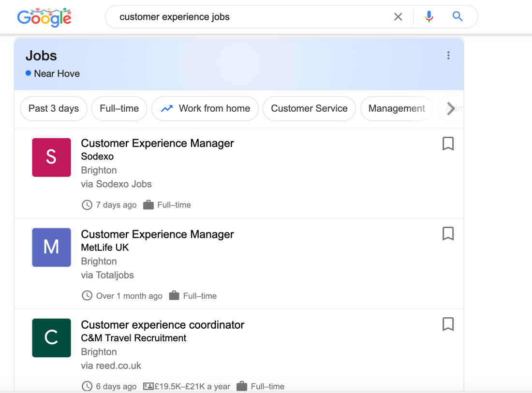Click the briefcase icon in the MetLife listing
The height and width of the screenshot is (393, 532).
(x=174, y=295)
